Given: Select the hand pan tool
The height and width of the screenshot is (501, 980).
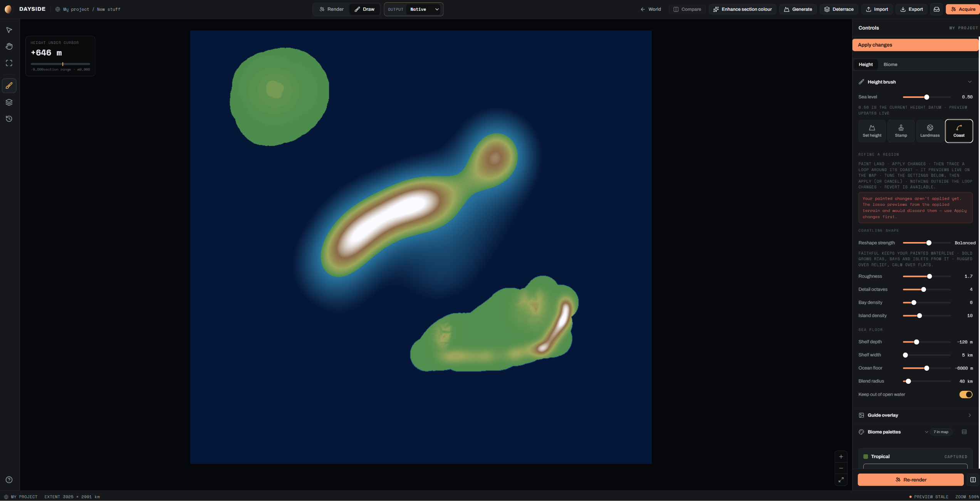Looking at the screenshot, I should coord(9,46).
